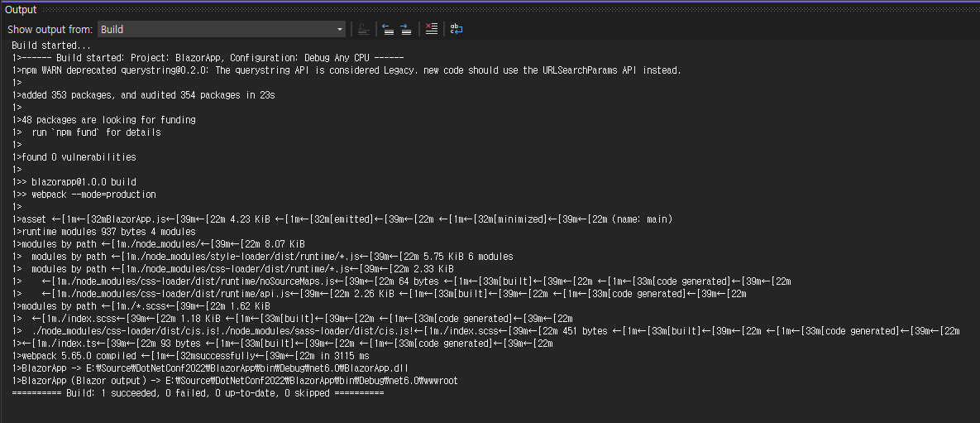This screenshot has width=980, height=423.
Task: Click the modules by path *.scss 1.62 KiB line
Action: tap(141, 306)
